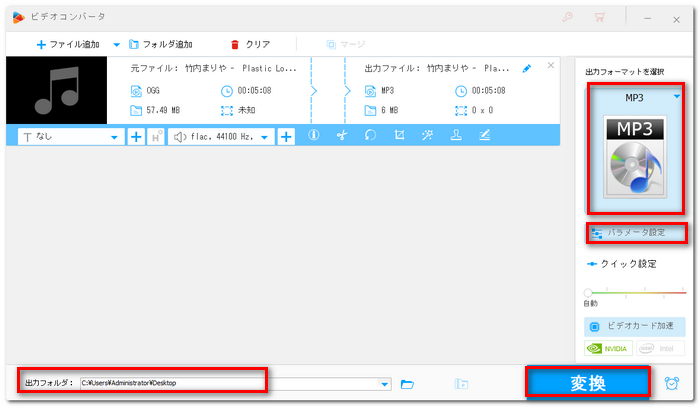Click the quick setting quality slider
This screenshot has width=700, height=407.
[636, 292]
